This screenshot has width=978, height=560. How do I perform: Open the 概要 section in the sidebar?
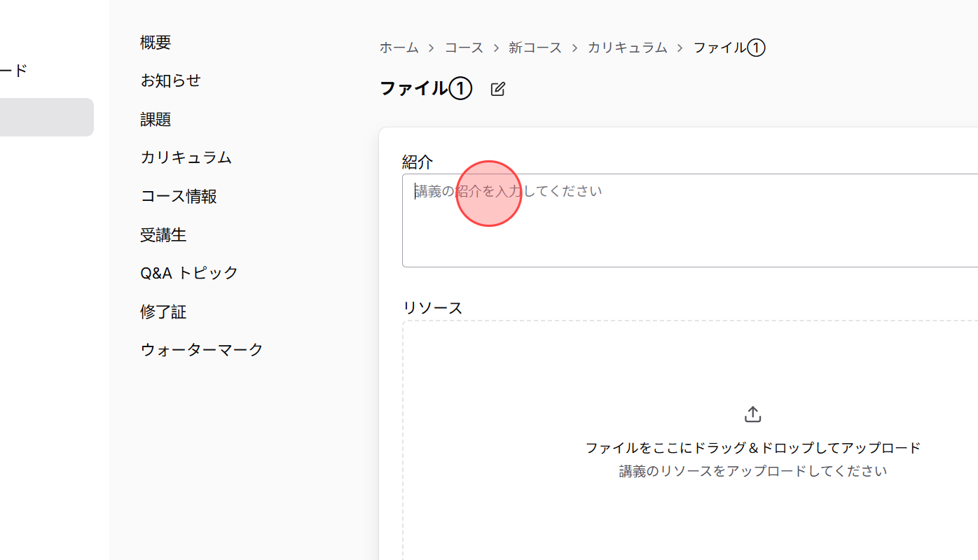click(156, 42)
